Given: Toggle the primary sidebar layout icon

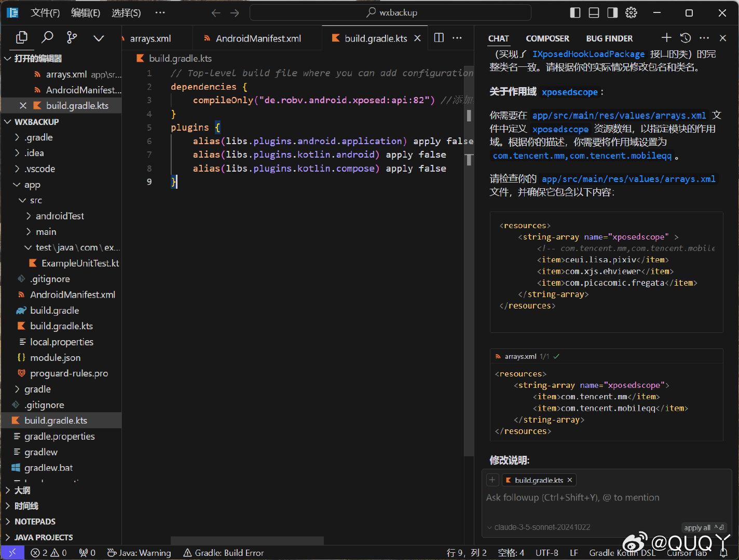Looking at the screenshot, I should 575,13.
